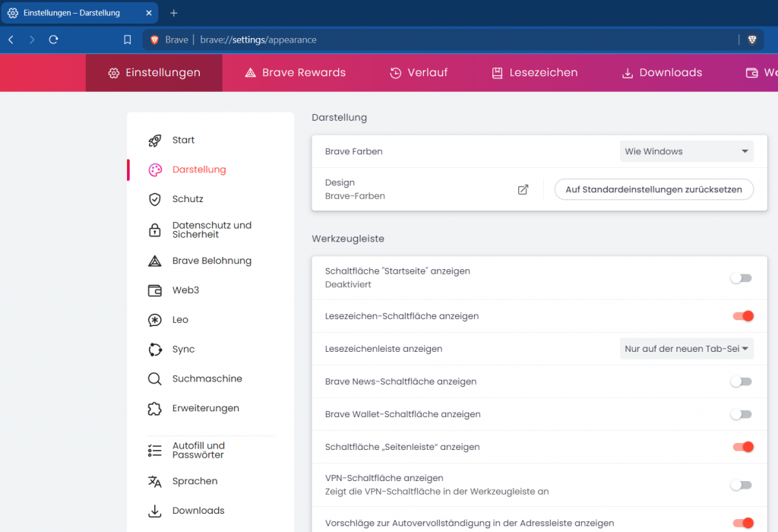This screenshot has width=778, height=532.
Task: Open external link icon next to Design
Action: point(523,189)
